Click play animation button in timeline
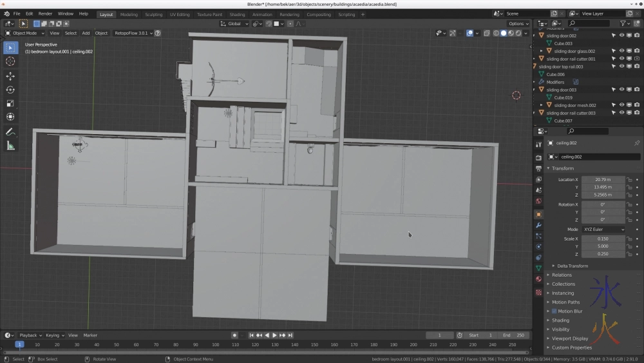The height and width of the screenshot is (363, 644). tap(274, 335)
